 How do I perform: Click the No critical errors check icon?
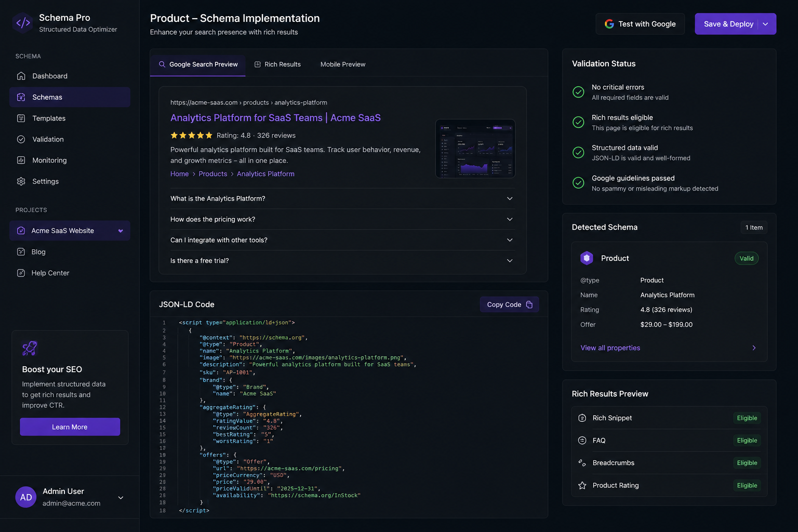[x=578, y=92]
